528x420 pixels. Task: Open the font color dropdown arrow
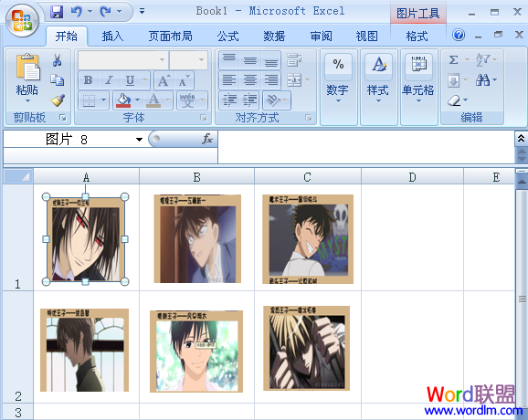coord(167,100)
